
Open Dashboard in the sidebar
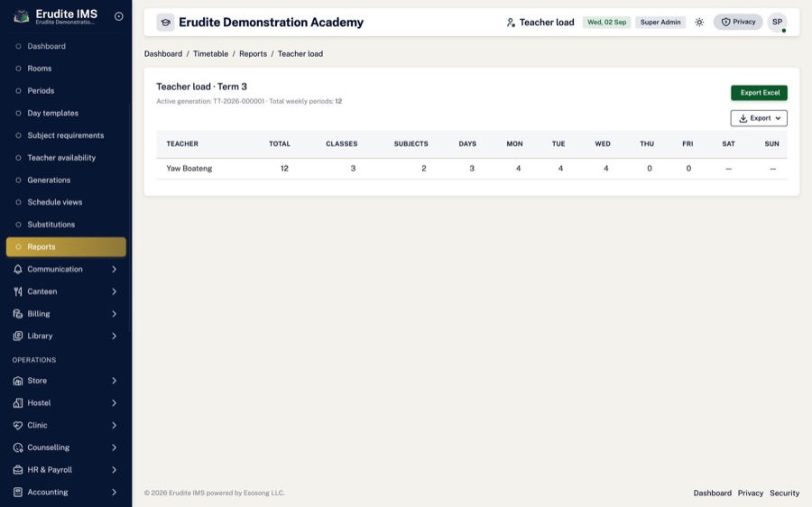pyautogui.click(x=66, y=46)
